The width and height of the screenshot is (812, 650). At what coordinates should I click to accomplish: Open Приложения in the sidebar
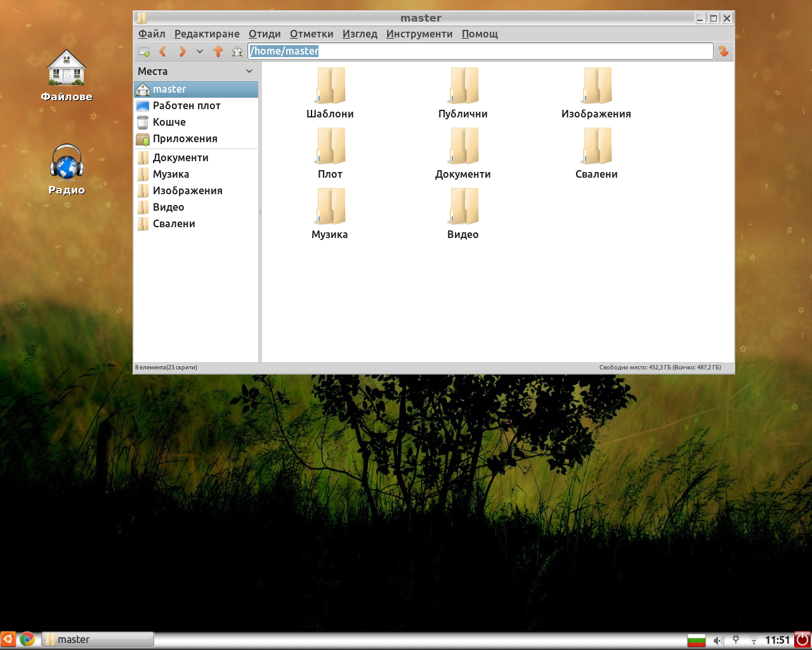pos(196,139)
